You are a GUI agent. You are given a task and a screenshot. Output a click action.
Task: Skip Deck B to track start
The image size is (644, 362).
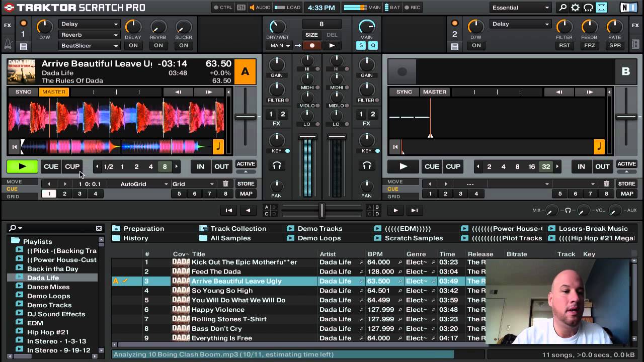tap(395, 147)
